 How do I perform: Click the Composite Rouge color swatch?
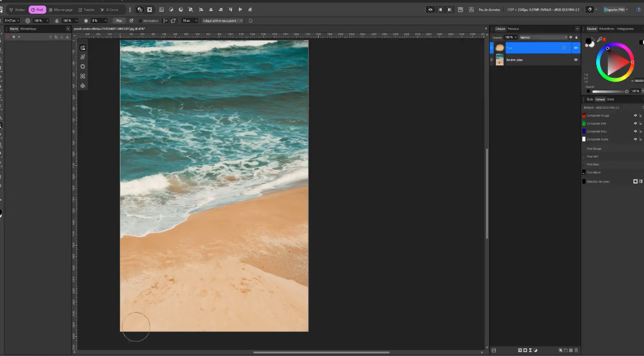[x=583, y=116]
